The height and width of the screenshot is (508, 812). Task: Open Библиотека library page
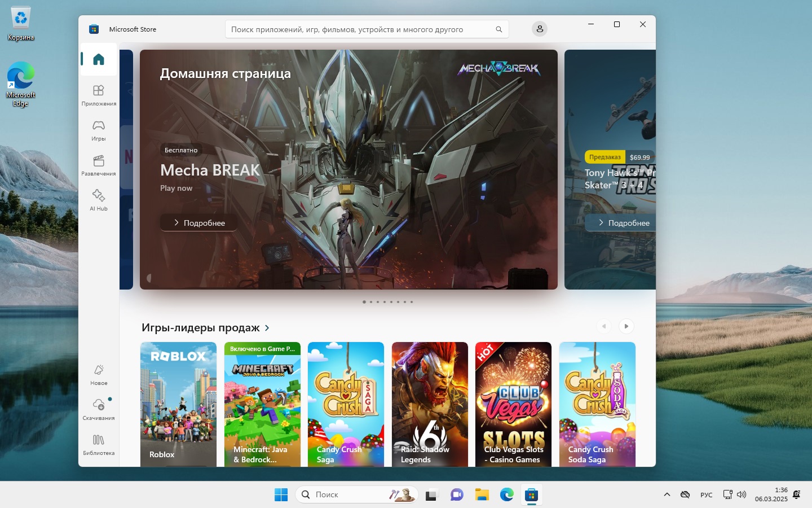(99, 445)
